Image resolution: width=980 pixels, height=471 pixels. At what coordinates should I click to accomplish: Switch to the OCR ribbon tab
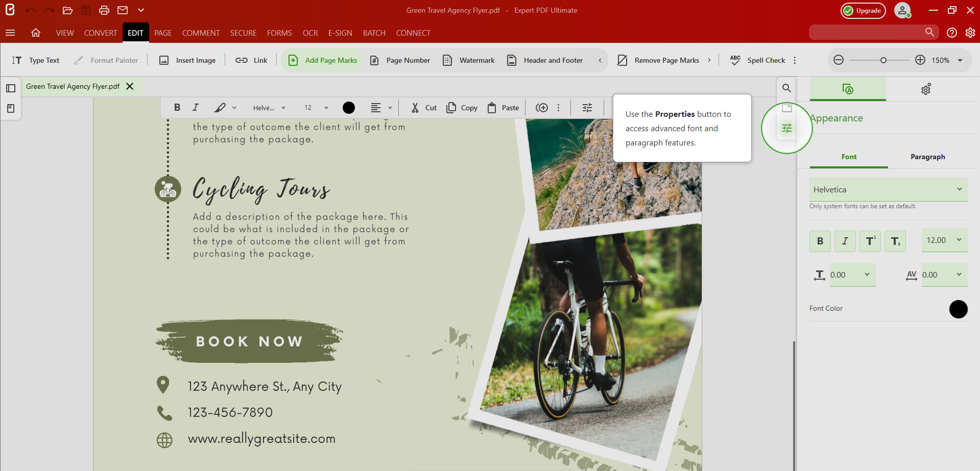310,33
